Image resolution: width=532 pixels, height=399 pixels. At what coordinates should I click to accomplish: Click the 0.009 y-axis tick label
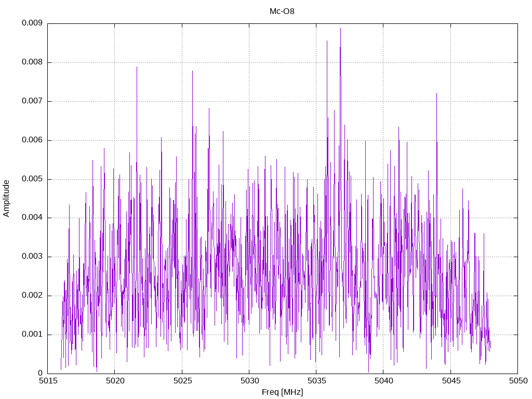pos(32,23)
